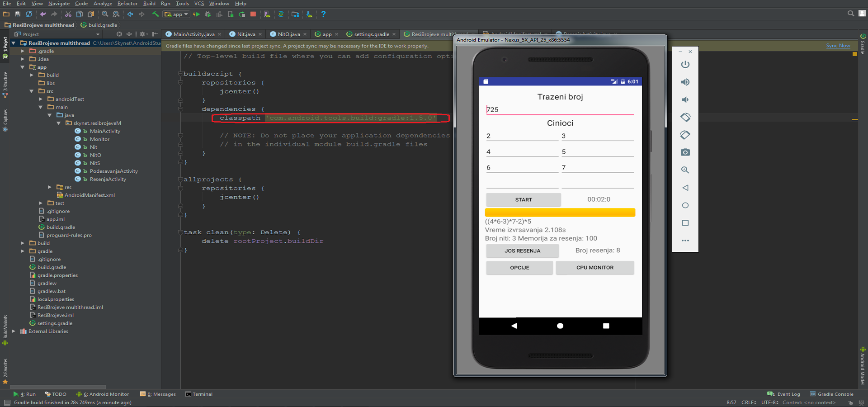This screenshot has width=868, height=407.
Task: Open the app run configuration dropdown
Action: 177,14
